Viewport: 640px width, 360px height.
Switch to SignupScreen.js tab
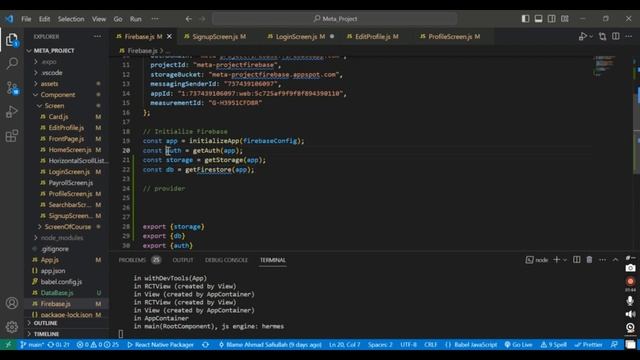[x=215, y=37]
